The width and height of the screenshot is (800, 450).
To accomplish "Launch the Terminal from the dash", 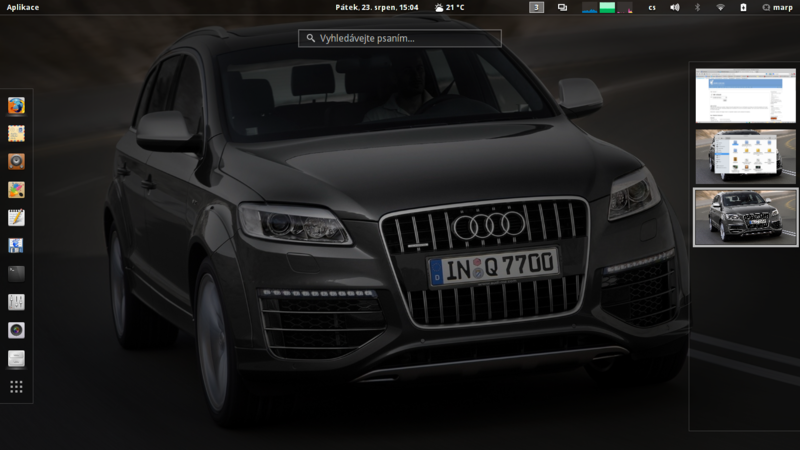I will [x=16, y=274].
